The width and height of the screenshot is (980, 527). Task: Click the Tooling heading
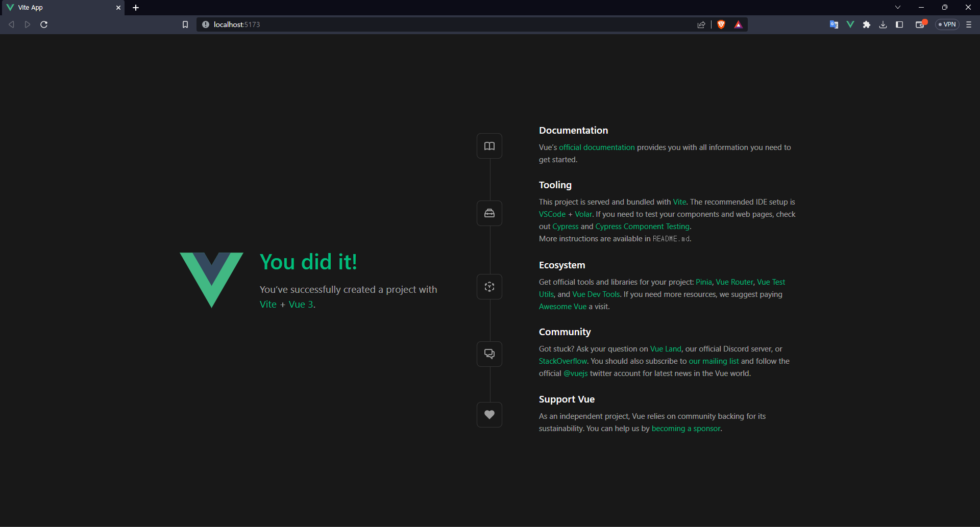coord(555,185)
